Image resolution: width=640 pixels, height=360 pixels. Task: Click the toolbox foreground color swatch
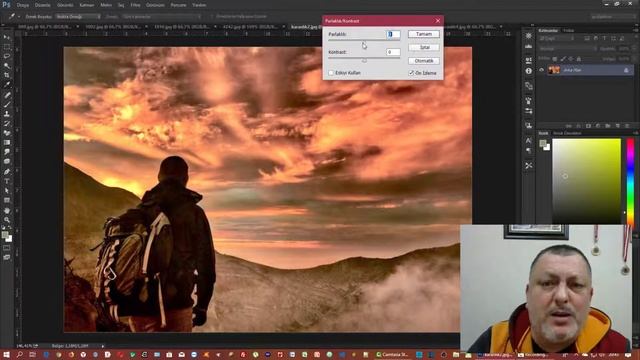(x=5, y=235)
